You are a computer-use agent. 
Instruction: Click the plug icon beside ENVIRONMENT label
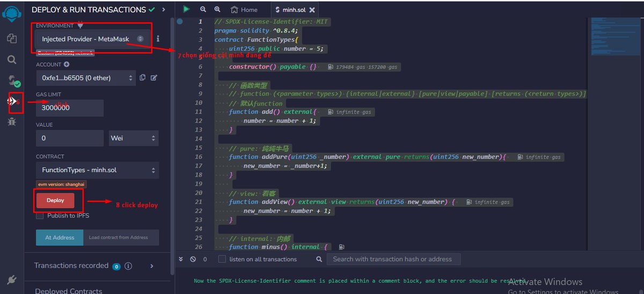coord(80,25)
